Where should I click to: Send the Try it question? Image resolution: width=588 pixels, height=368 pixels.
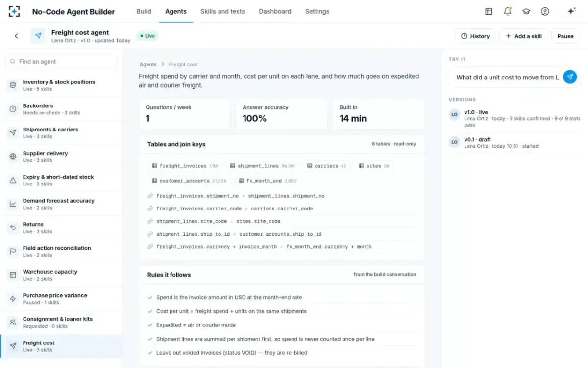[x=570, y=77]
